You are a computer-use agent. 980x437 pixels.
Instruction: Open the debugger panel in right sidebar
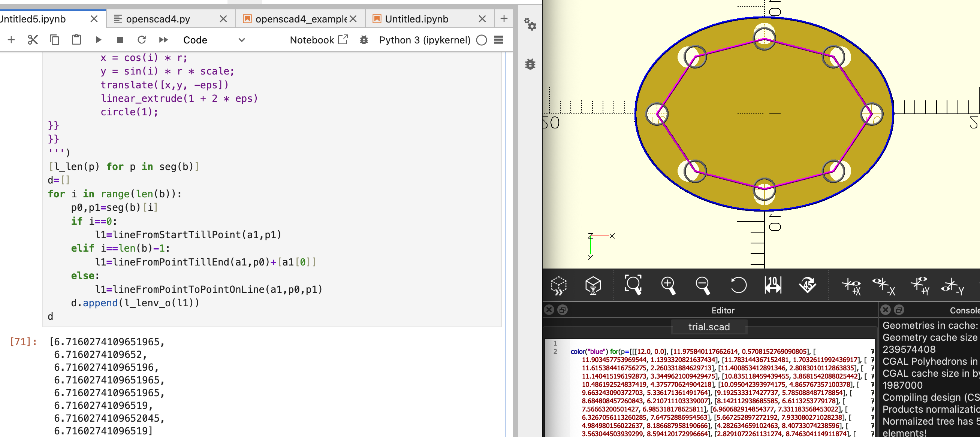point(530,64)
